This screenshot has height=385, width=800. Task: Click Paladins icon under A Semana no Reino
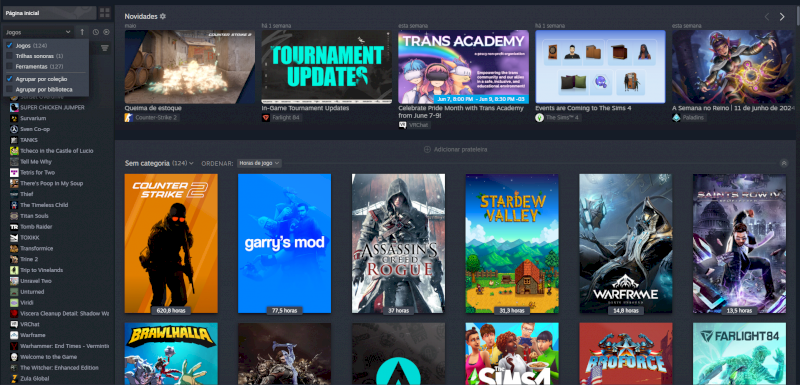pos(676,117)
